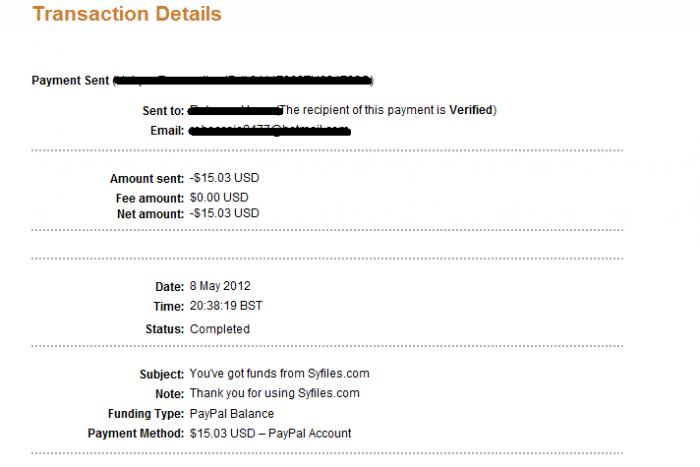The image size is (700, 467).
Task: Click the PayPal Balance funding type
Action: point(231,413)
